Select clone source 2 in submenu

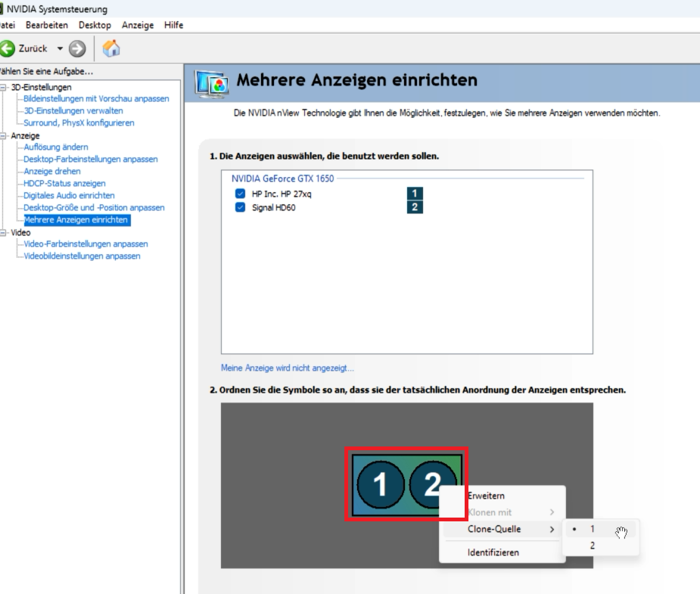[600, 546]
